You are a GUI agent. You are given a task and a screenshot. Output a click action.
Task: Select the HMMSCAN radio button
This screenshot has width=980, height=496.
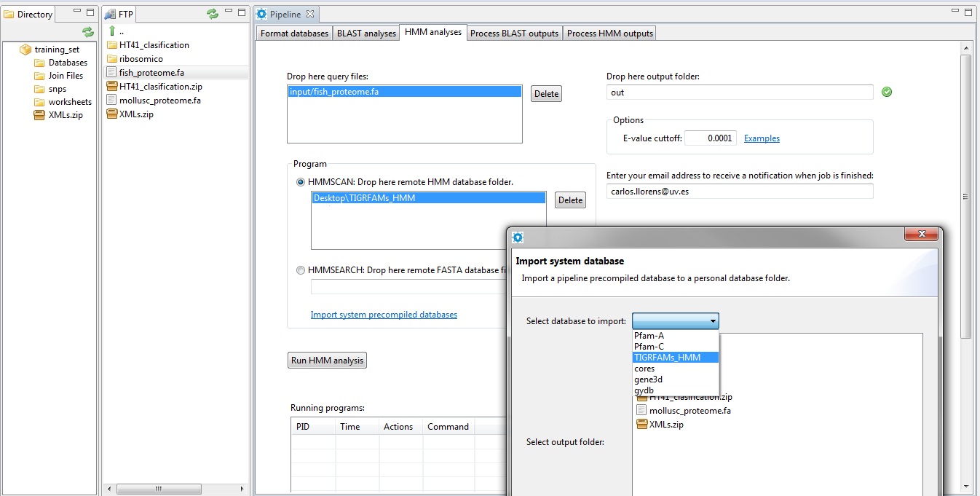pyautogui.click(x=301, y=182)
